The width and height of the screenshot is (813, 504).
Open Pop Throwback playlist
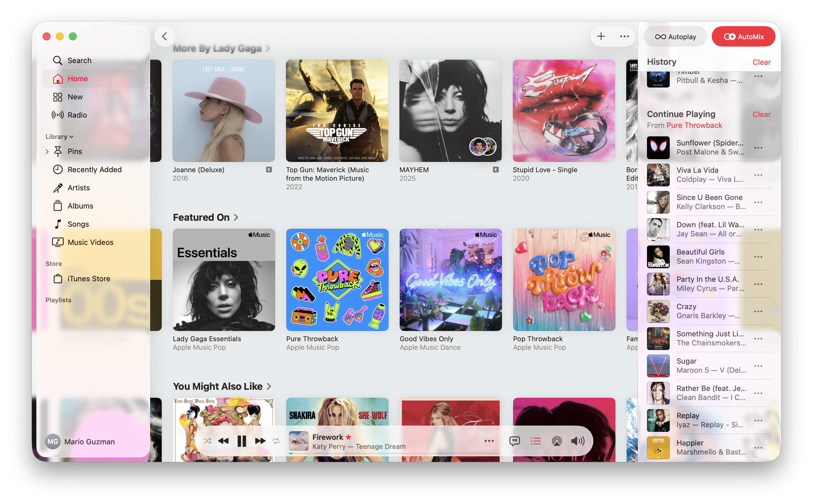564,280
